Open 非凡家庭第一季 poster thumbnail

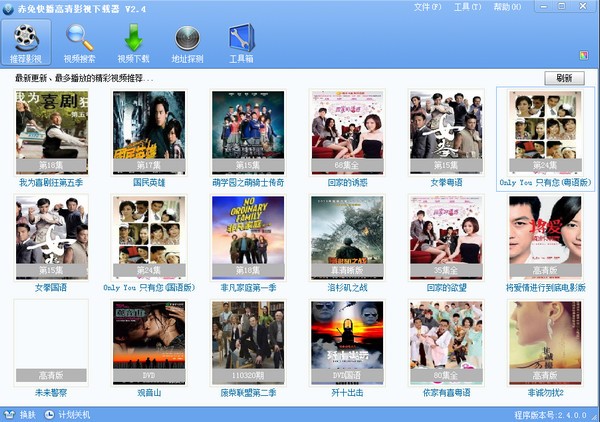tap(248, 238)
